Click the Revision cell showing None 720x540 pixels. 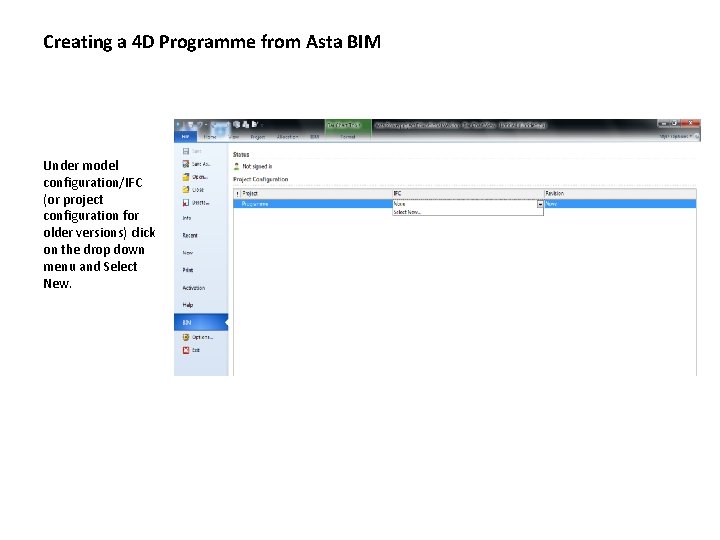point(620,204)
